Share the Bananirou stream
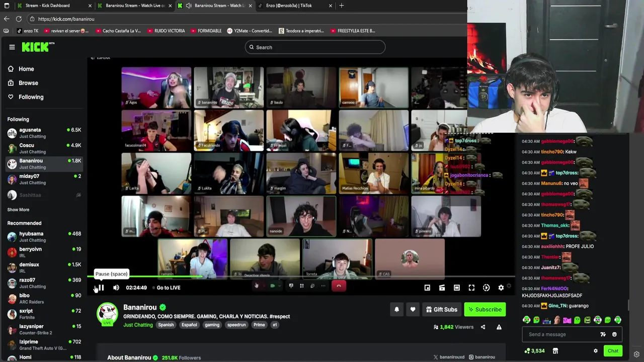The height and width of the screenshot is (362, 644). click(x=483, y=327)
